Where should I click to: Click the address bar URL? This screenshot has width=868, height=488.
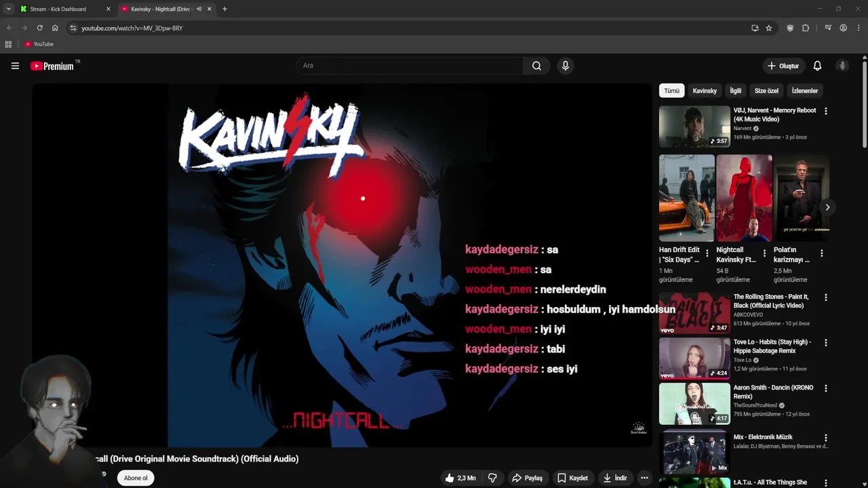click(x=132, y=28)
